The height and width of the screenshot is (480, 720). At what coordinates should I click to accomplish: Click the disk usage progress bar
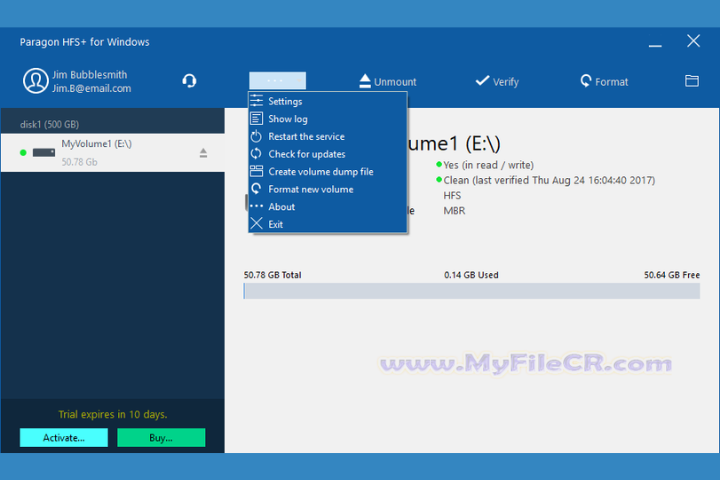[x=472, y=291]
